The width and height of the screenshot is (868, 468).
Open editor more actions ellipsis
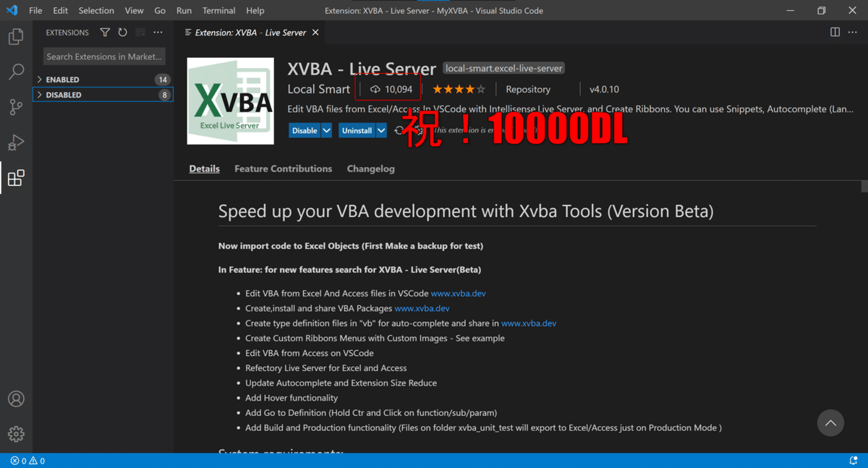[x=852, y=33]
